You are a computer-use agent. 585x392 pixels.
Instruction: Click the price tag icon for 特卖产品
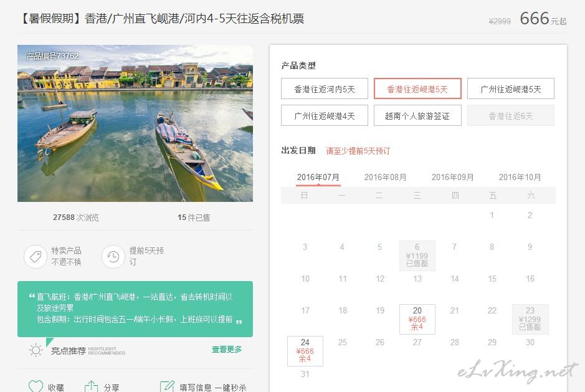pyautogui.click(x=36, y=257)
